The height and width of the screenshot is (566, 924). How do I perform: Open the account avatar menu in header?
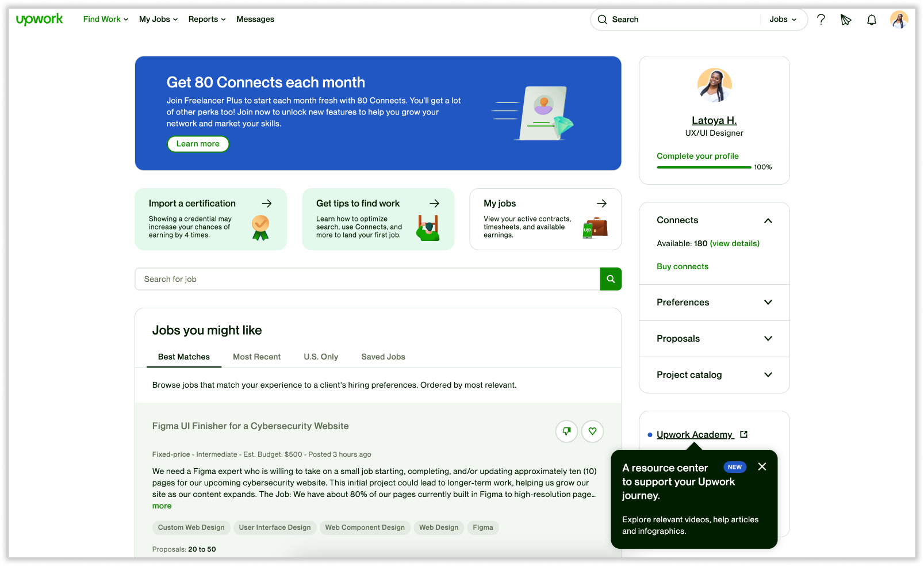click(x=899, y=20)
